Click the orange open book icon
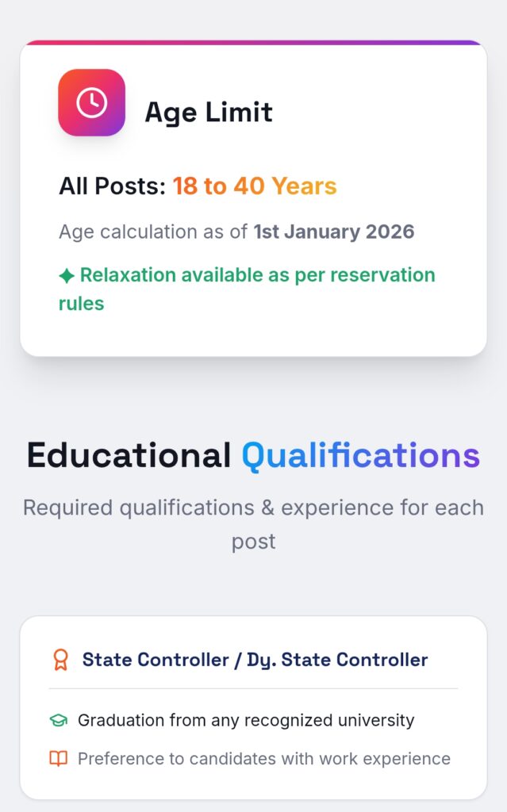Screen dimensions: 507x812 59,759
